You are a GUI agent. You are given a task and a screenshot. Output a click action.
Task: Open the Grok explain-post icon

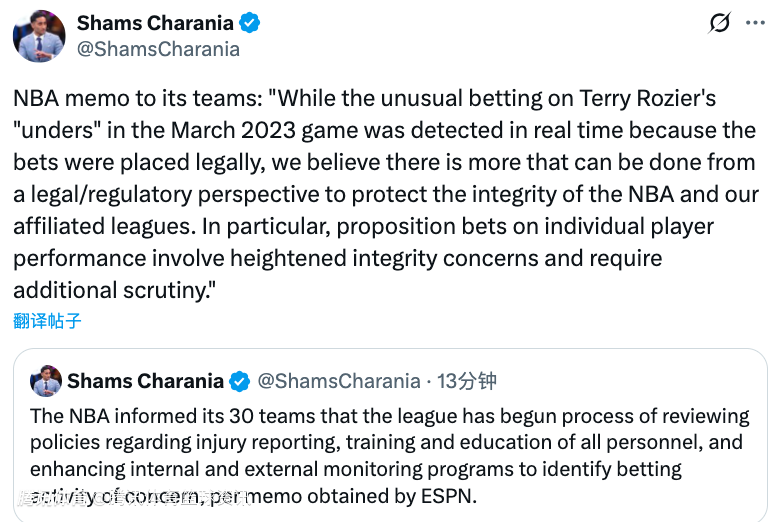(719, 23)
